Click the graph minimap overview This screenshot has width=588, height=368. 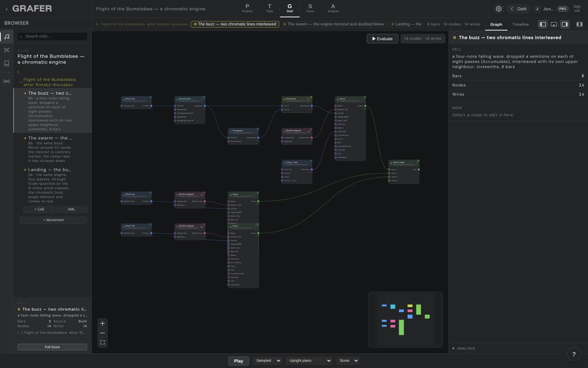[406, 319]
